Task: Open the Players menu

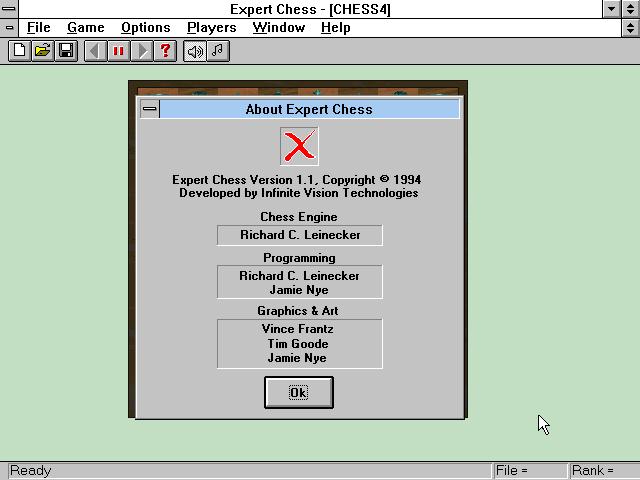Action: click(211, 27)
